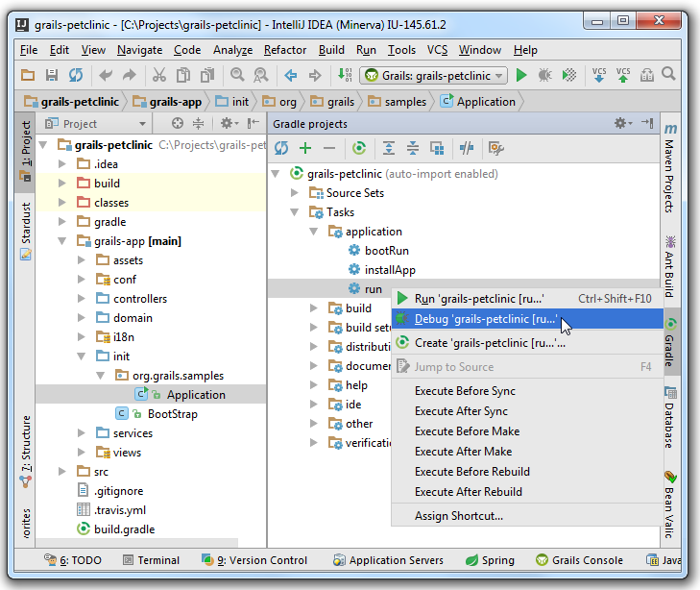This screenshot has width=700, height=590.
Task: Open the Grails run configuration dropdown
Action: click(x=435, y=75)
